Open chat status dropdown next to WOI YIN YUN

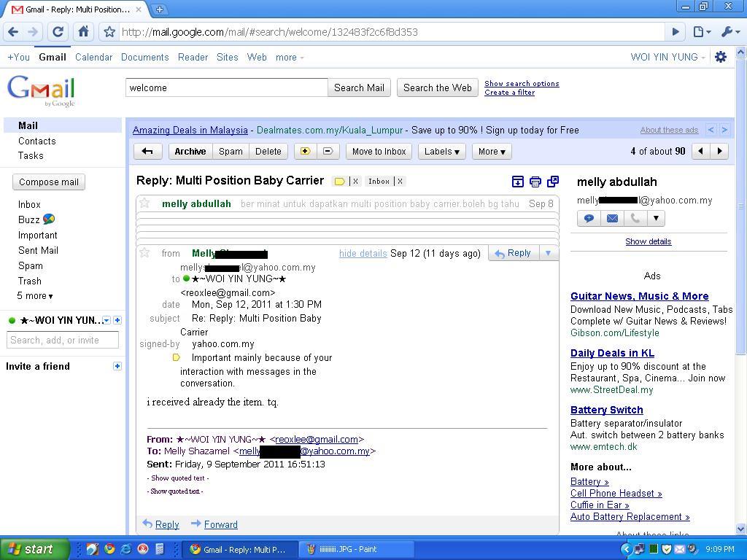[x=107, y=321]
